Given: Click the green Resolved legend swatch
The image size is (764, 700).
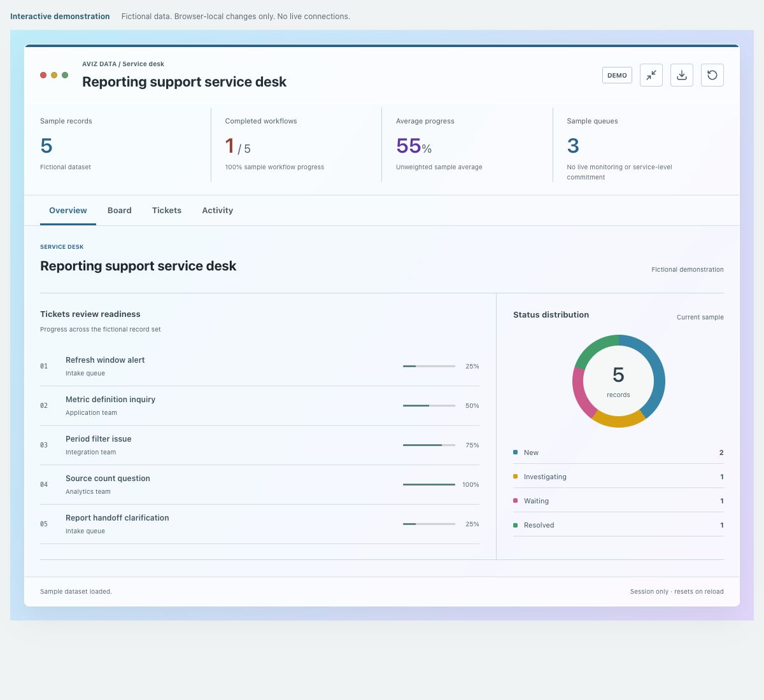Looking at the screenshot, I should [x=516, y=525].
